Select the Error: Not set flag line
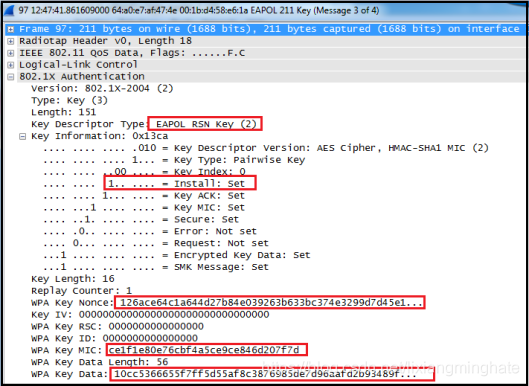 click(150, 231)
